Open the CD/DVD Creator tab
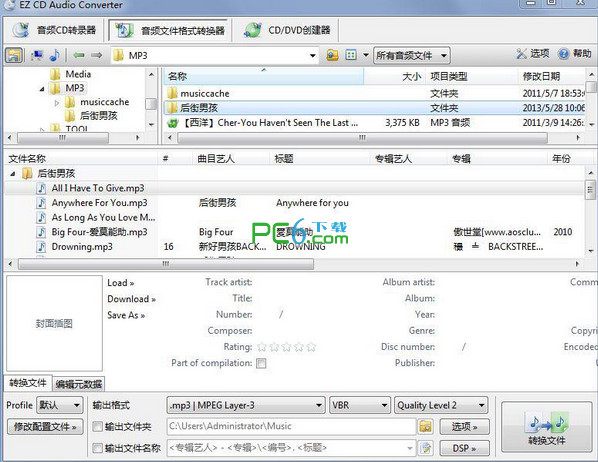The height and width of the screenshot is (462, 598). pos(287,30)
